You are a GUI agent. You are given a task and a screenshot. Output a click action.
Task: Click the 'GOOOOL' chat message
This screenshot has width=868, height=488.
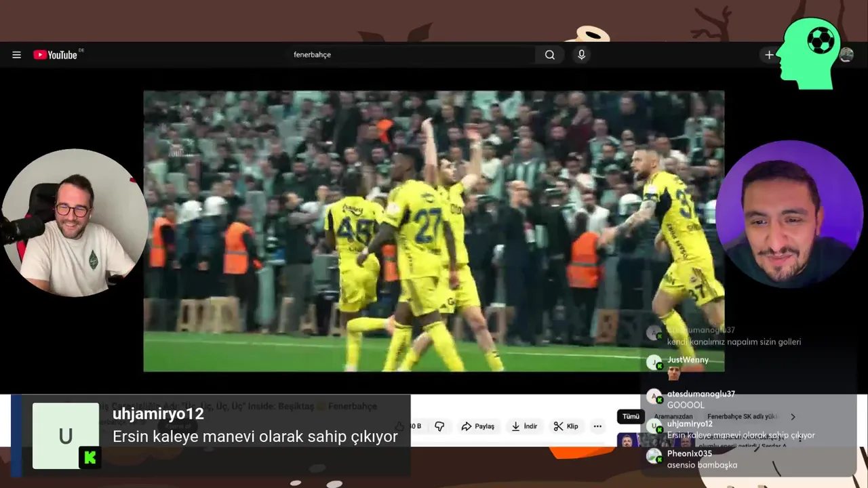(686, 405)
